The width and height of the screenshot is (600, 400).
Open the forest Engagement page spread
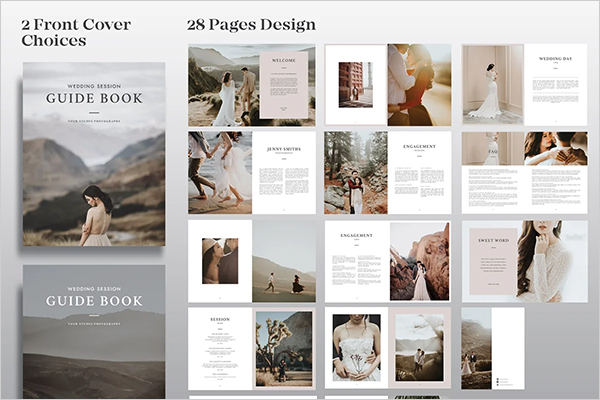(x=388, y=173)
